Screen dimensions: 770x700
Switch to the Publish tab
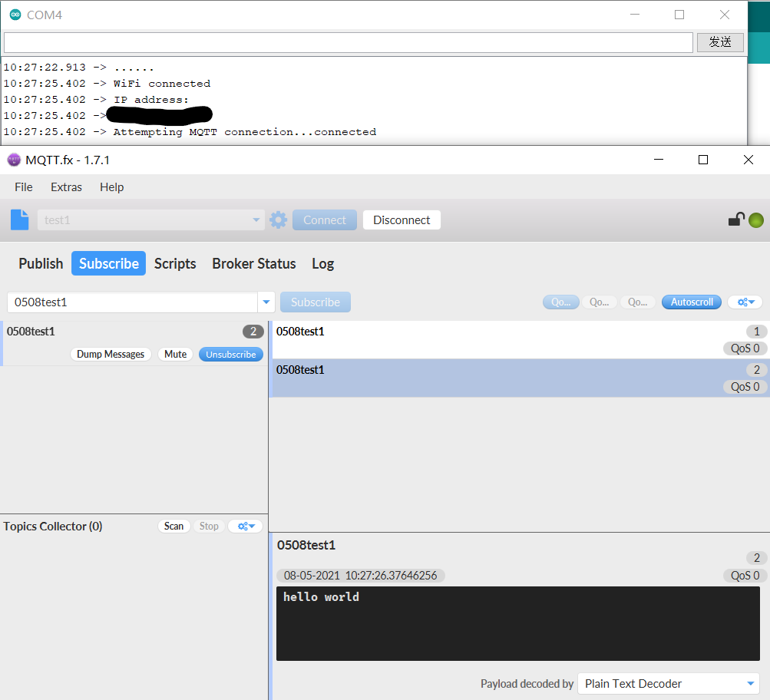click(x=41, y=263)
